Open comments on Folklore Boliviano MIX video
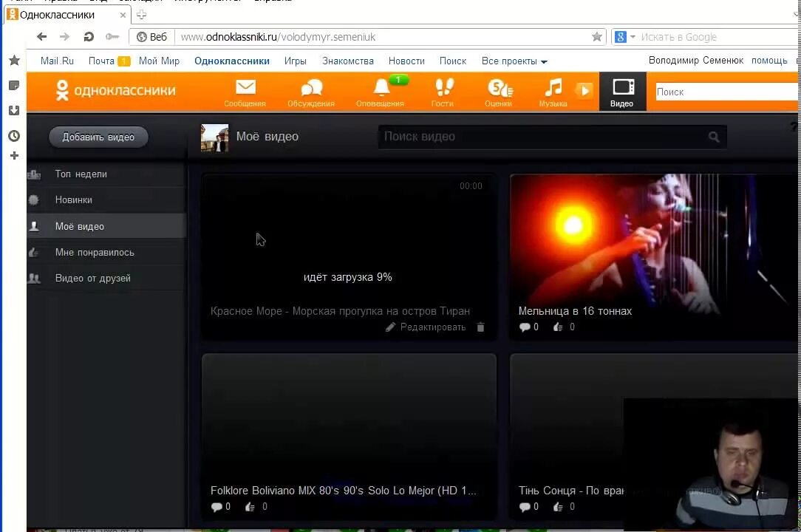Viewport: 801px width, 532px height. click(221, 506)
